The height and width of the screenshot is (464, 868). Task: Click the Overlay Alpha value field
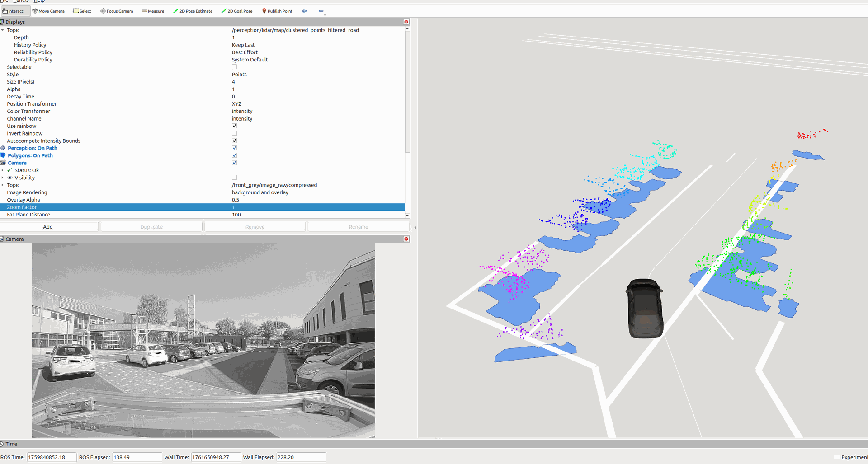[316, 200]
